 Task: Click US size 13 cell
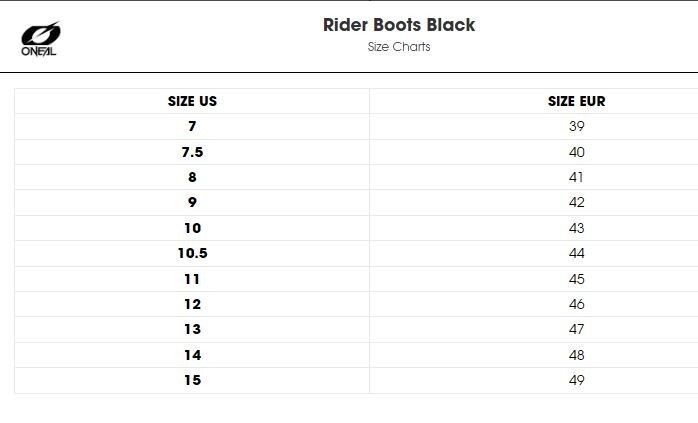192,329
